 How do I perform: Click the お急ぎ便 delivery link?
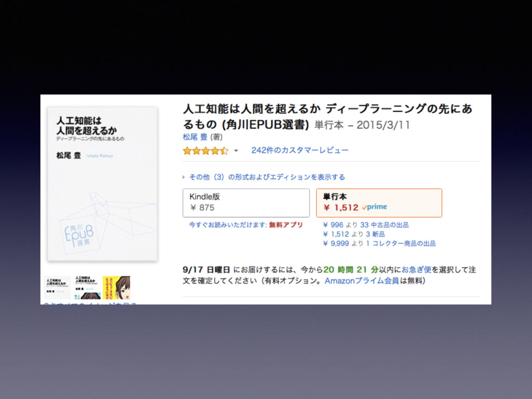coord(416,270)
